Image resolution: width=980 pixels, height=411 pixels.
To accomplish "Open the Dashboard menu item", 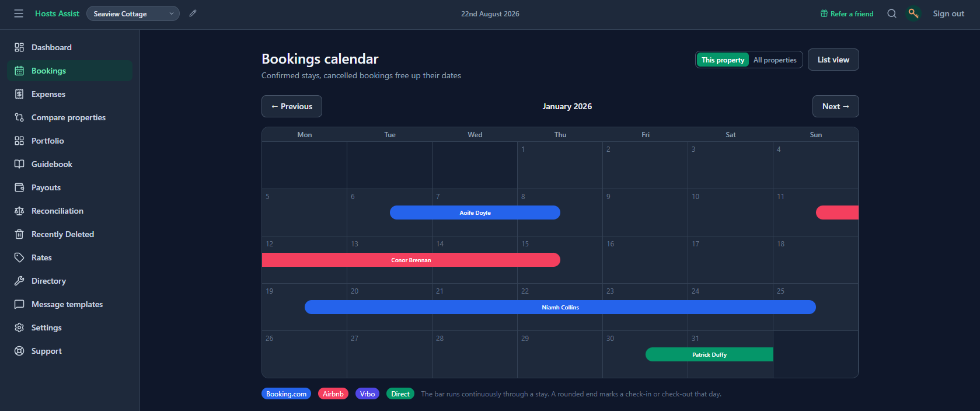I will [x=70, y=47].
